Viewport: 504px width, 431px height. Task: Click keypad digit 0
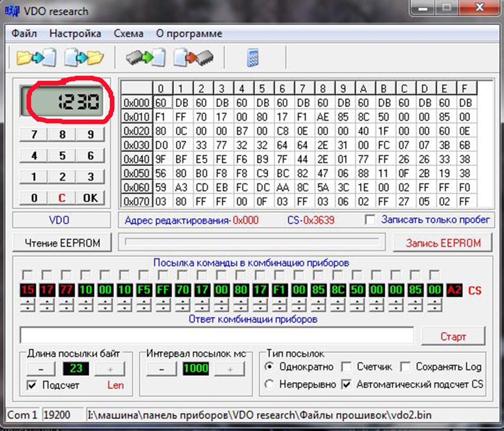tap(34, 198)
